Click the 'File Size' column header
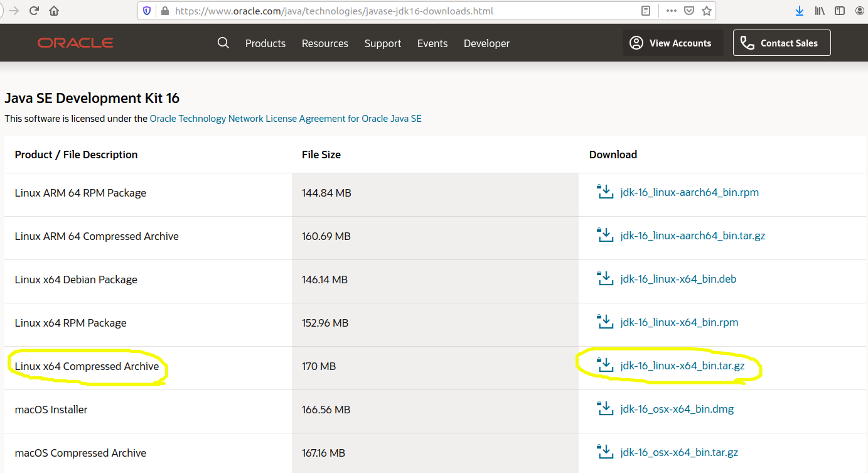This screenshot has width=868, height=473. (x=321, y=155)
